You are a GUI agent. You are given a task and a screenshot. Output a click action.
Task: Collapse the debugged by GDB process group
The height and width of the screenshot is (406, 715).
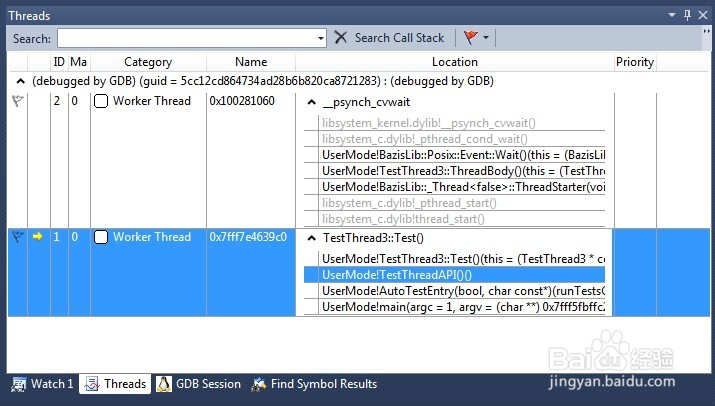(20, 82)
